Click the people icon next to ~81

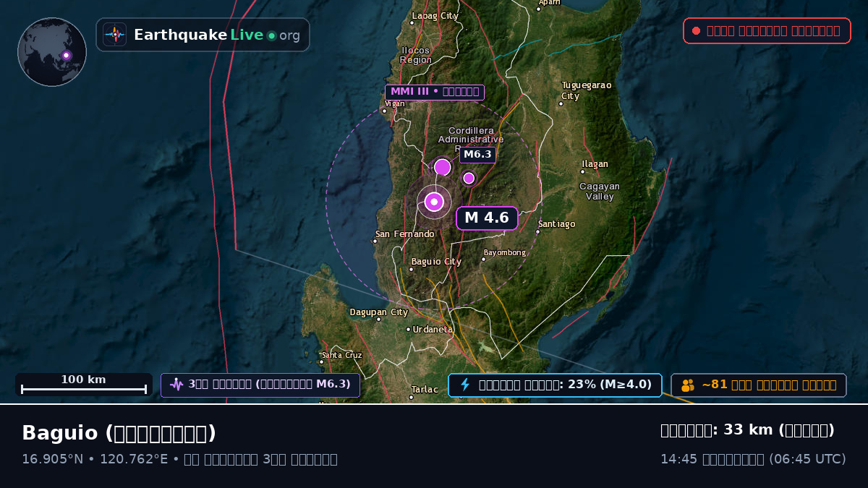(x=688, y=385)
